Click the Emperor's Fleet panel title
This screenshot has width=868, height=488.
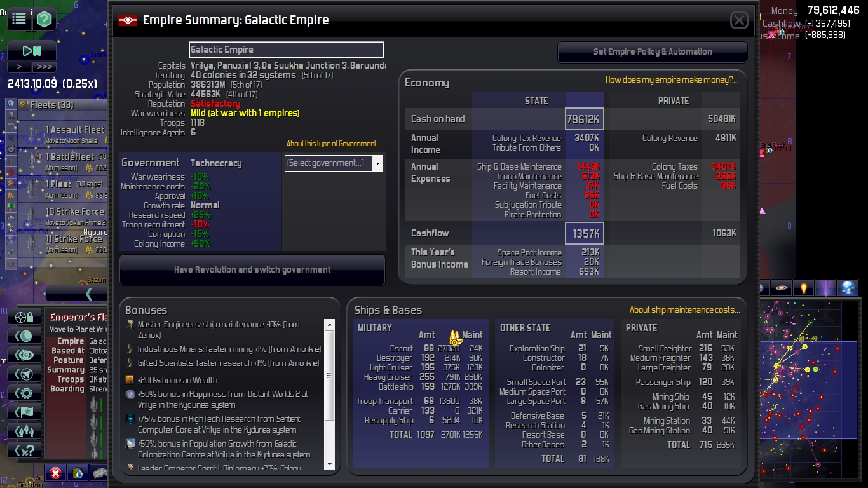click(x=79, y=317)
